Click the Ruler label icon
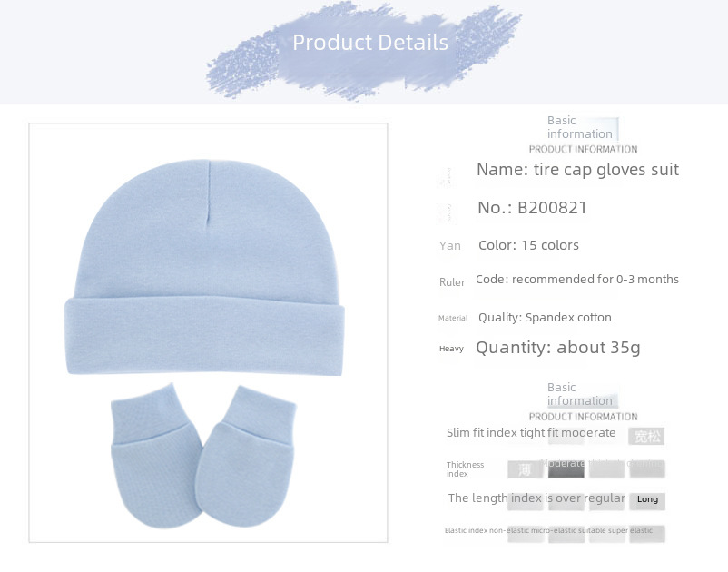This screenshot has height=572, width=728. coord(452,282)
